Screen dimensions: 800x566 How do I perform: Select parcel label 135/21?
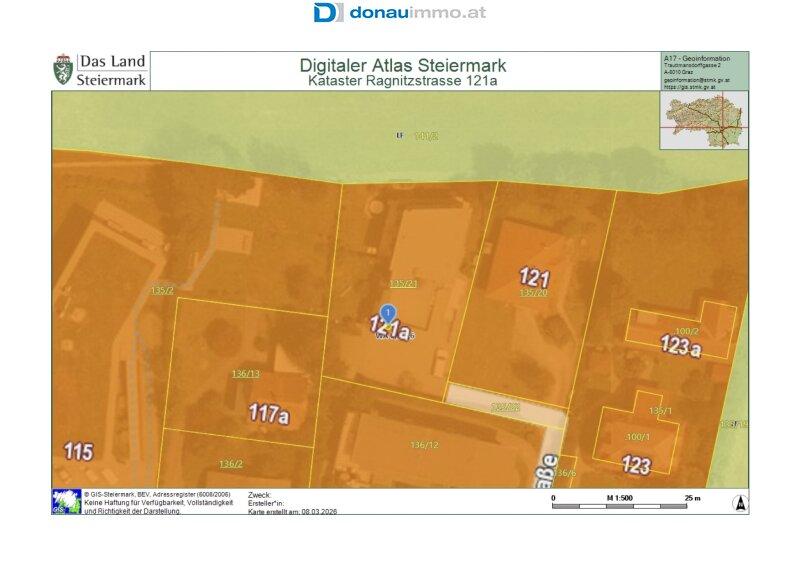coord(403,284)
